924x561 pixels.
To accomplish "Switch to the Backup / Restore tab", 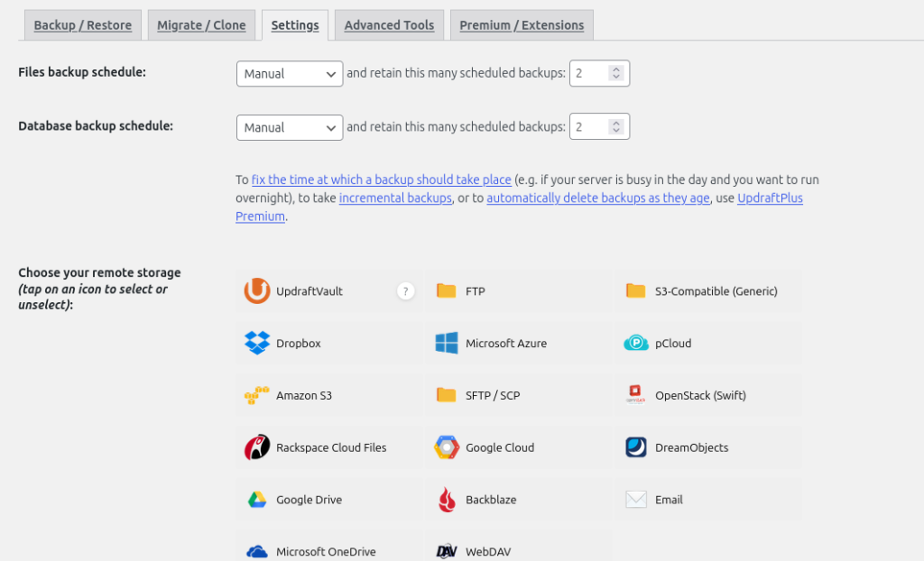I will (x=82, y=25).
